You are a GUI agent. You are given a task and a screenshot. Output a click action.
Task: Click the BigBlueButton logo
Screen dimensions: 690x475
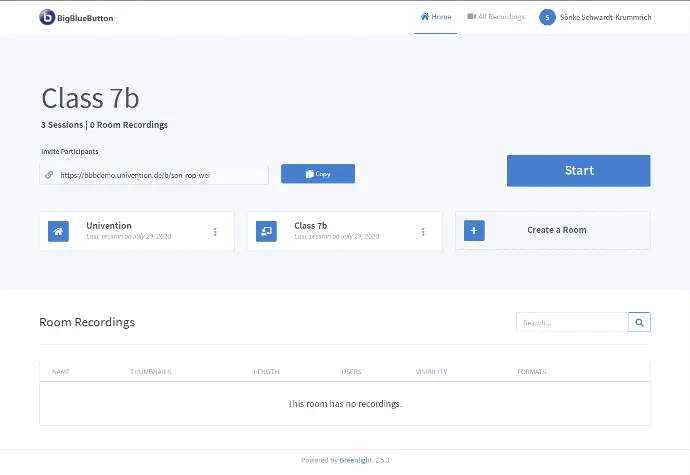point(77,17)
